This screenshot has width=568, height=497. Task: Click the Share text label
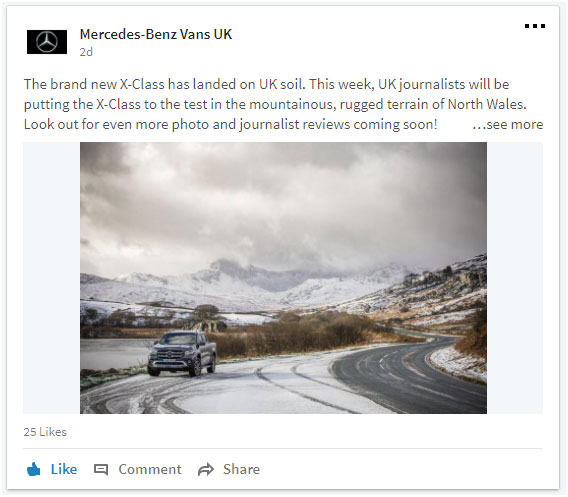click(x=241, y=469)
